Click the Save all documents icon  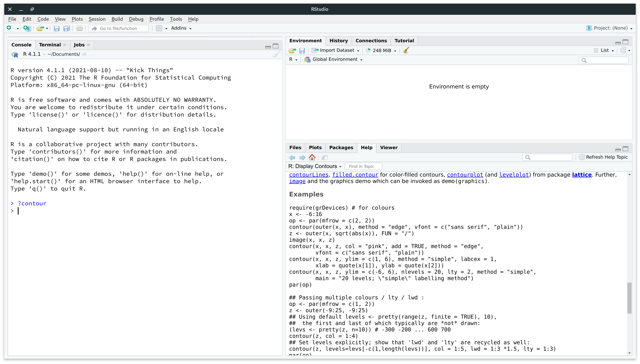pos(66,28)
